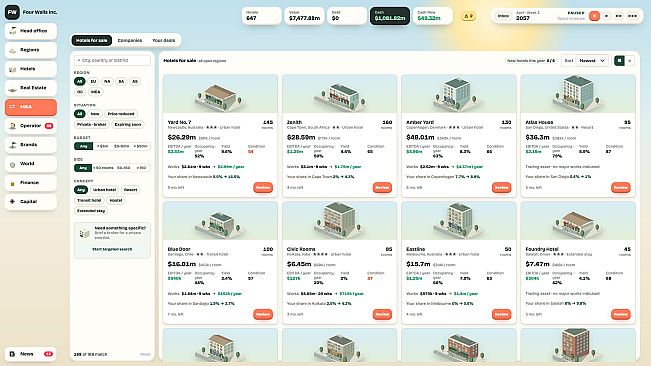Review the Civic Rooms listing
651x366 pixels.
tap(382, 314)
